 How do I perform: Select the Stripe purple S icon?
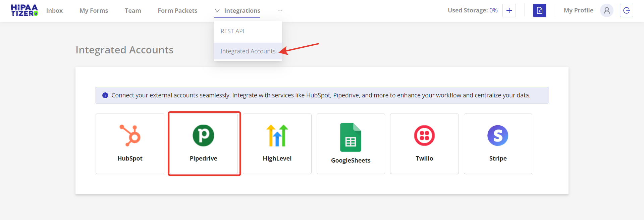coord(498,135)
